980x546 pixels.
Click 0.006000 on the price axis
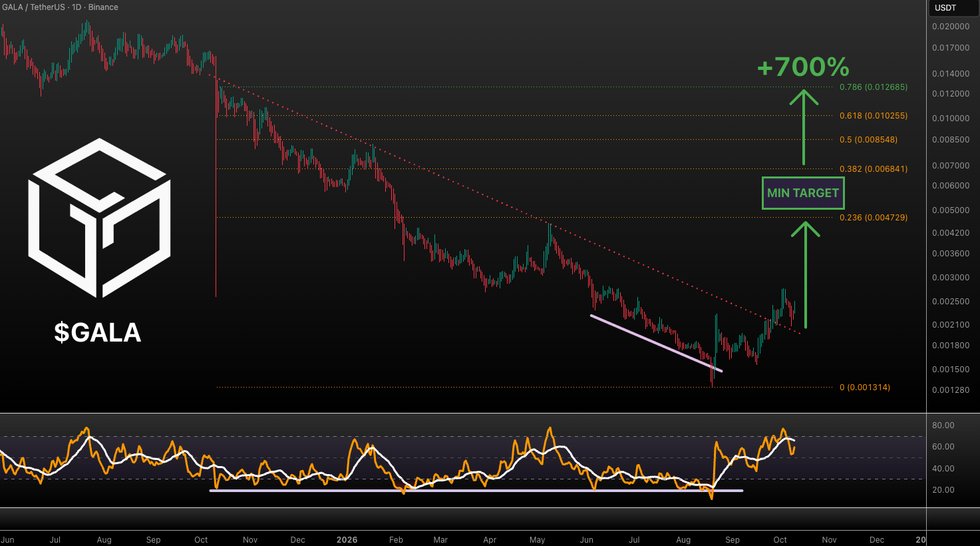point(951,186)
